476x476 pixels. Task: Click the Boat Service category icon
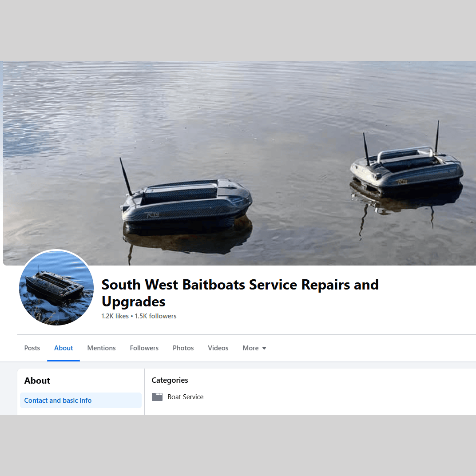157,397
